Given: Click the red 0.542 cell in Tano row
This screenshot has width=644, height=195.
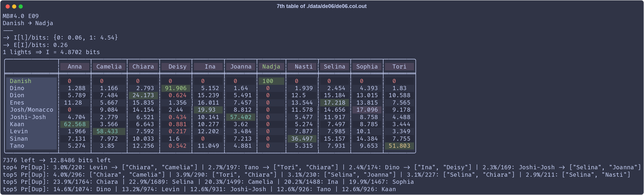Looking at the screenshot, I should (x=177, y=146).
